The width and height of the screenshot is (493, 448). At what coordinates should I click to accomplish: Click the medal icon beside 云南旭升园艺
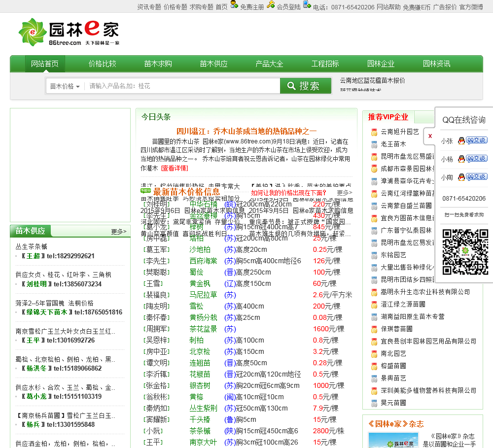pos(374,132)
